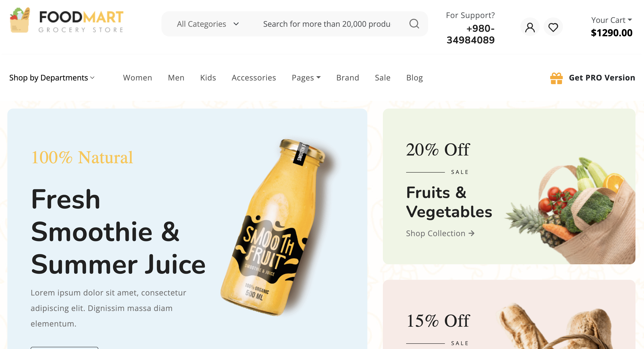Click the orange gift box icon
The width and height of the screenshot is (644, 349).
coord(556,78)
